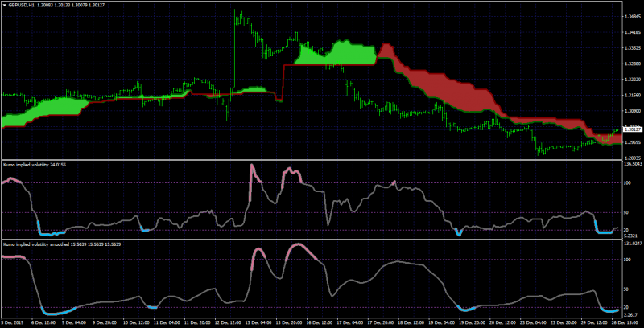Viewport: 644px width, 328px height.
Task: Select the current price label 1.30127
Action: 632,129
